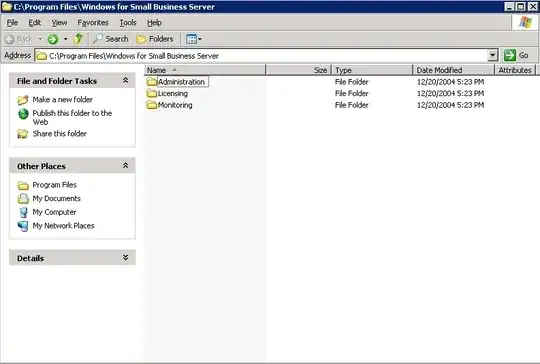Sort by Attributes column header
This screenshot has height=364, width=540.
tap(515, 70)
